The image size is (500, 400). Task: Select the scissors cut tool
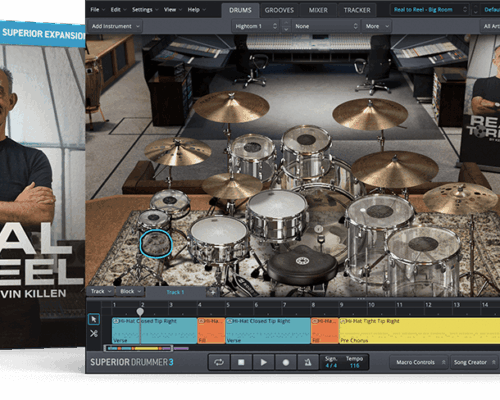tap(94, 333)
